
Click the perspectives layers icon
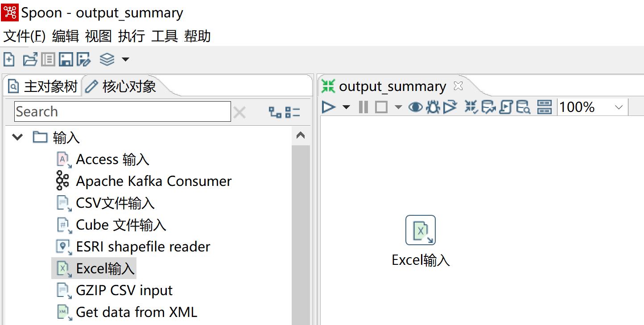coord(107,59)
